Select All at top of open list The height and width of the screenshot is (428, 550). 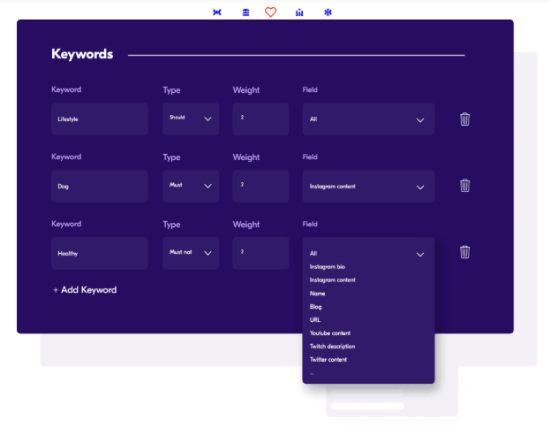(x=313, y=253)
